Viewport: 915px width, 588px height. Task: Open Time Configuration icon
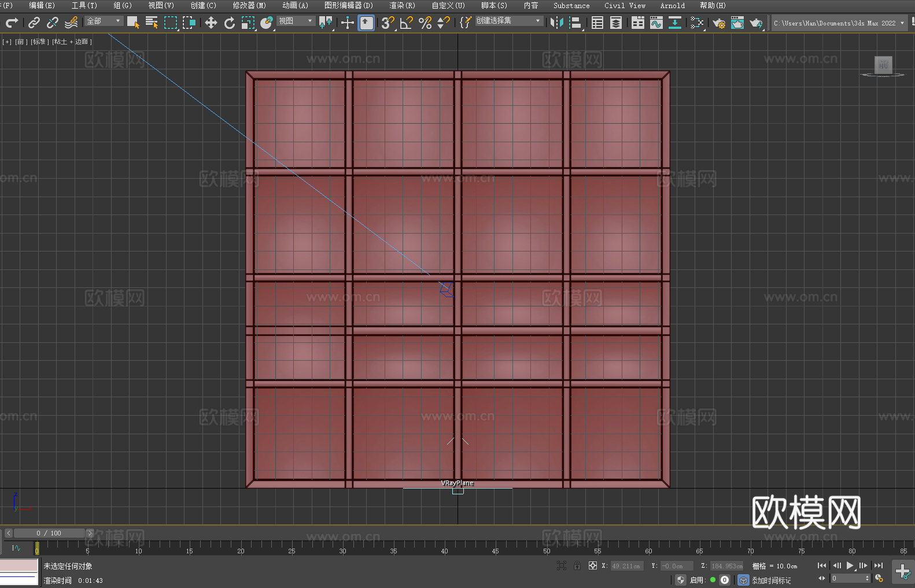[879, 578]
